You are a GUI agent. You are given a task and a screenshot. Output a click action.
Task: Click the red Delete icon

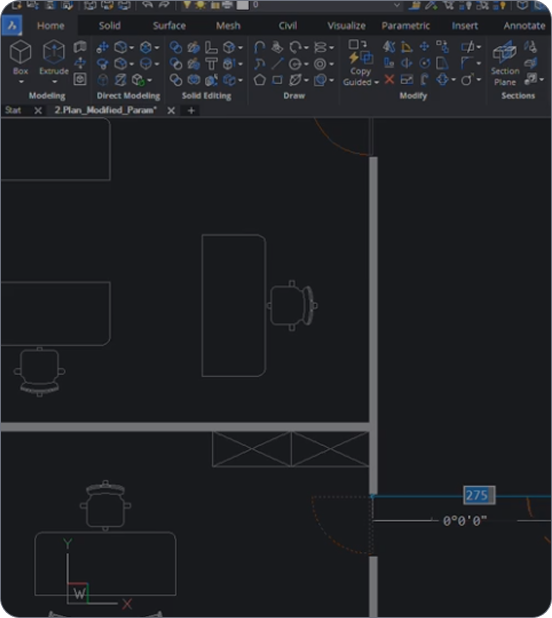click(389, 80)
